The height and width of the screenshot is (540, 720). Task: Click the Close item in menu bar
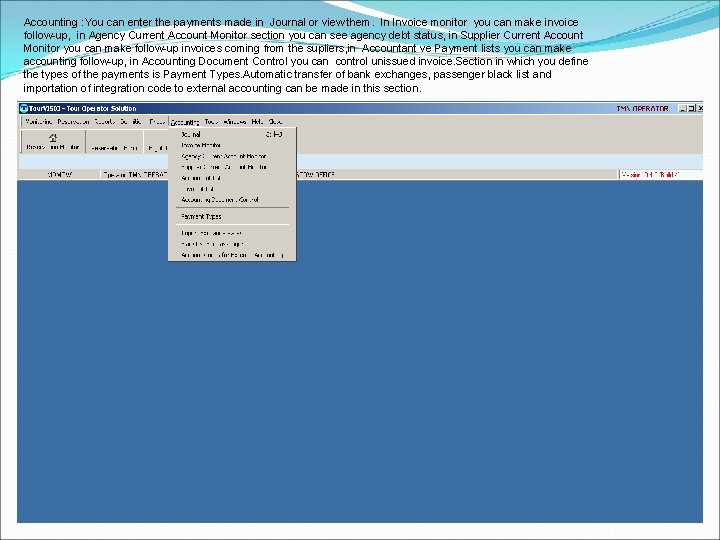click(x=275, y=122)
